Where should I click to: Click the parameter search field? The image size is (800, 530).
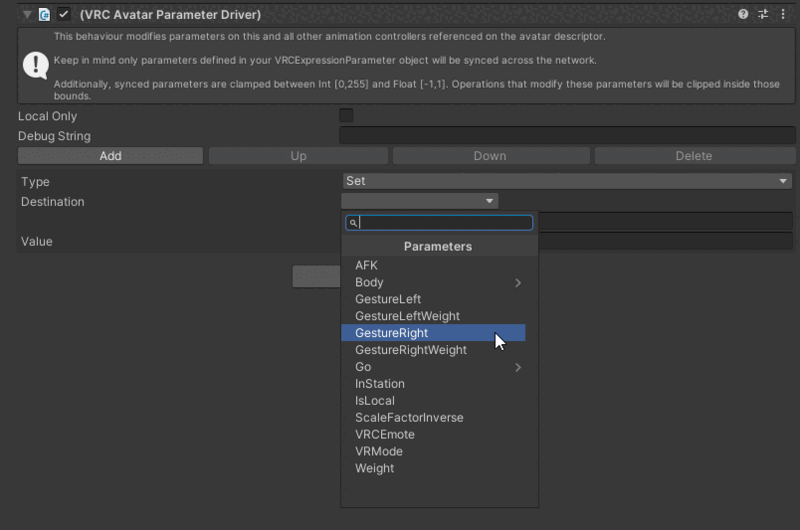[x=439, y=223]
